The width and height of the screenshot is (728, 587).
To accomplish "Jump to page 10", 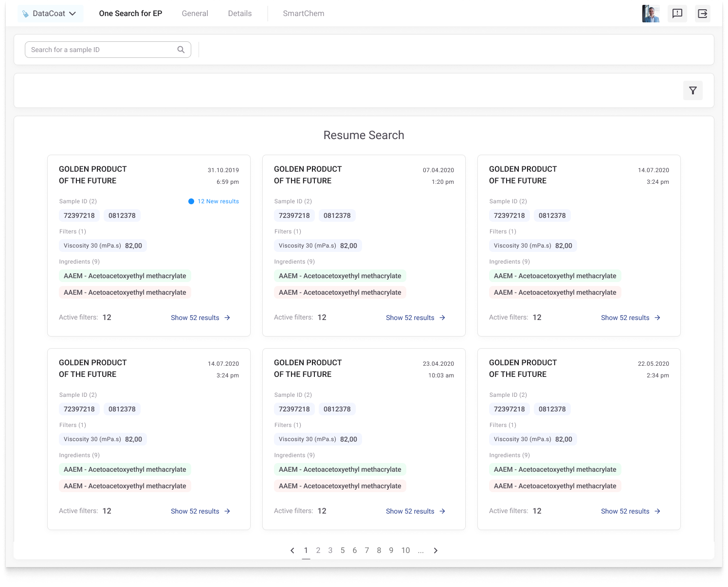I will click(x=405, y=551).
